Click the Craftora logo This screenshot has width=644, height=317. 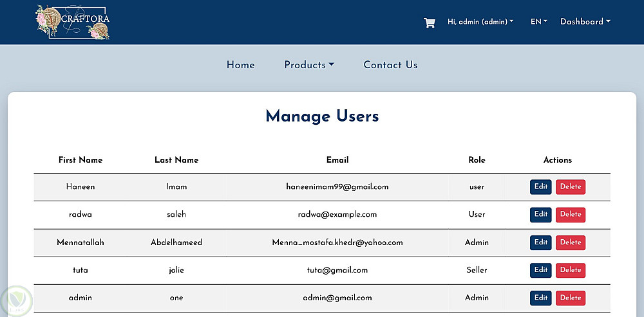coord(73,22)
